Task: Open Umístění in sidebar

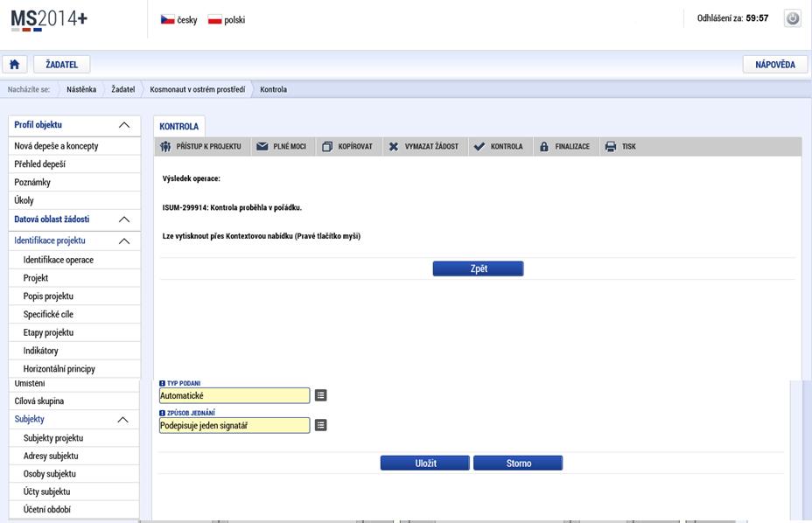Action: [x=74, y=384]
